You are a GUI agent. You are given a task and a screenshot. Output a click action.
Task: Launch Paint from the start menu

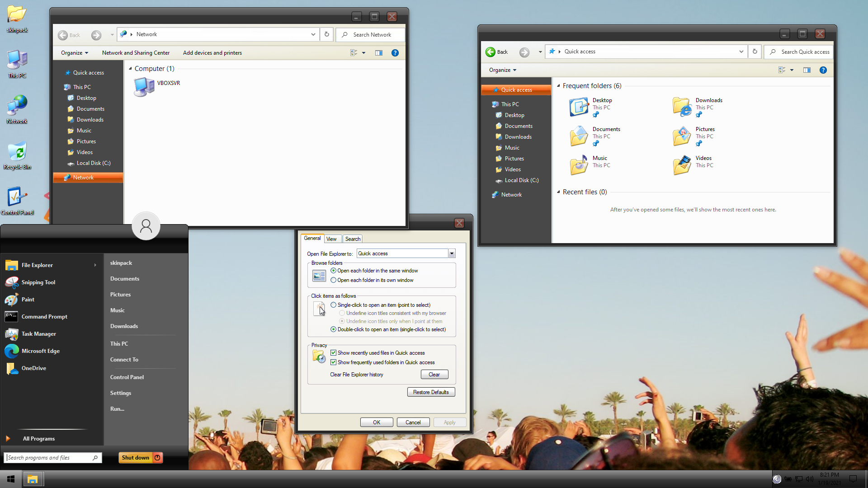[x=28, y=300]
